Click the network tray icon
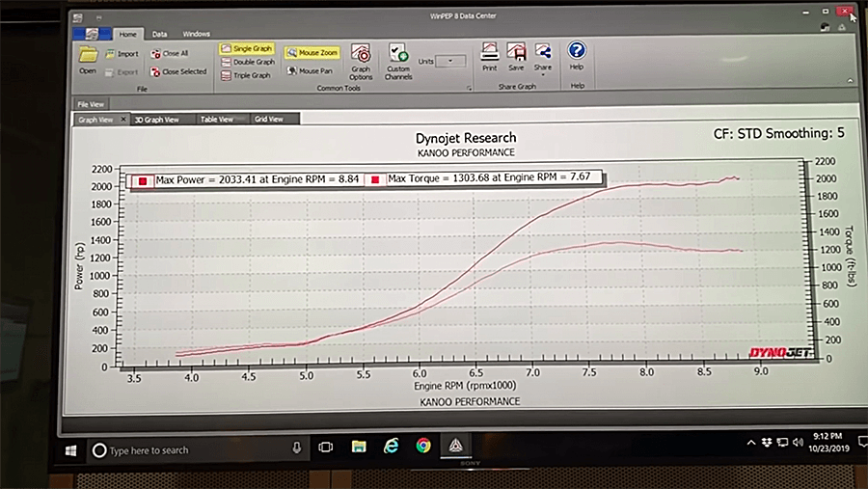This screenshot has height=489, width=868. [782, 442]
